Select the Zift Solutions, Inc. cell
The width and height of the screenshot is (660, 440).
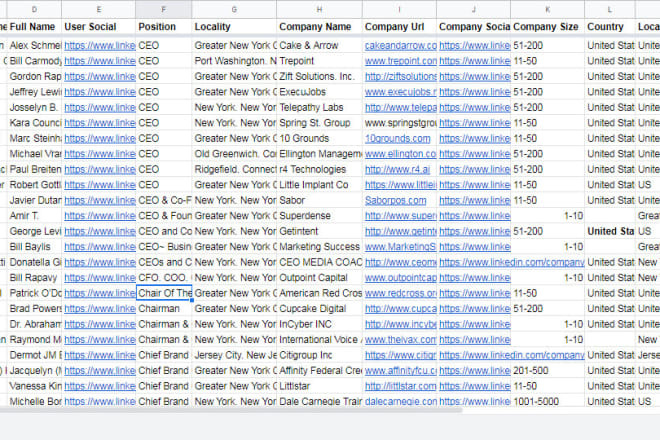pos(319,77)
